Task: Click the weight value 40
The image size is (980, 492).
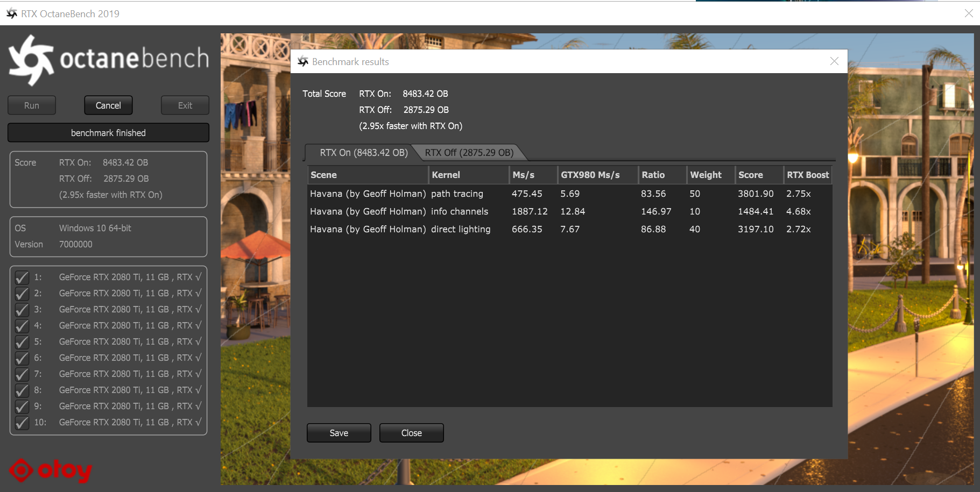Action: pos(695,229)
